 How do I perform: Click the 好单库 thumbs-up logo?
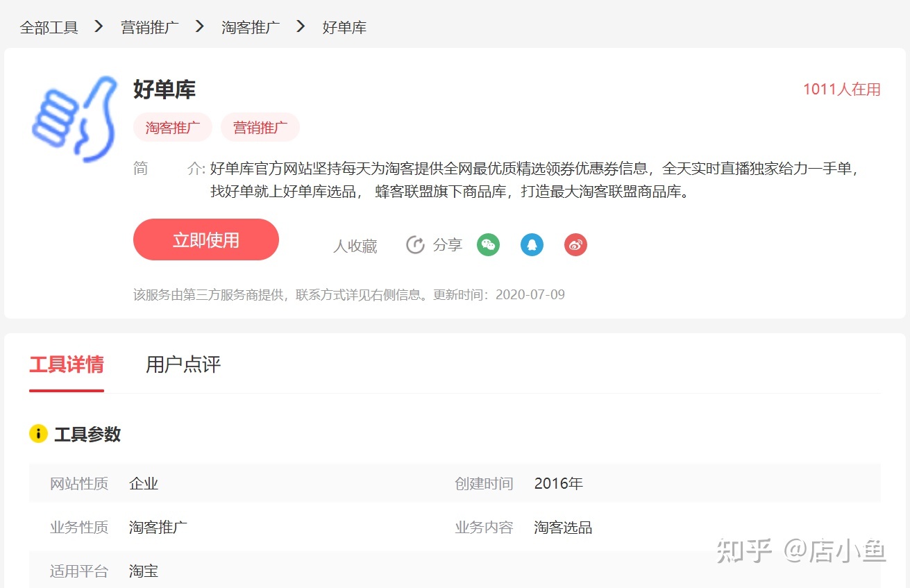tap(74, 119)
